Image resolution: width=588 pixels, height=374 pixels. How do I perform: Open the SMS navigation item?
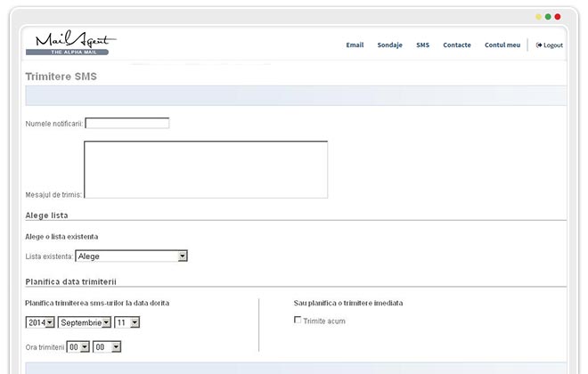click(x=422, y=45)
